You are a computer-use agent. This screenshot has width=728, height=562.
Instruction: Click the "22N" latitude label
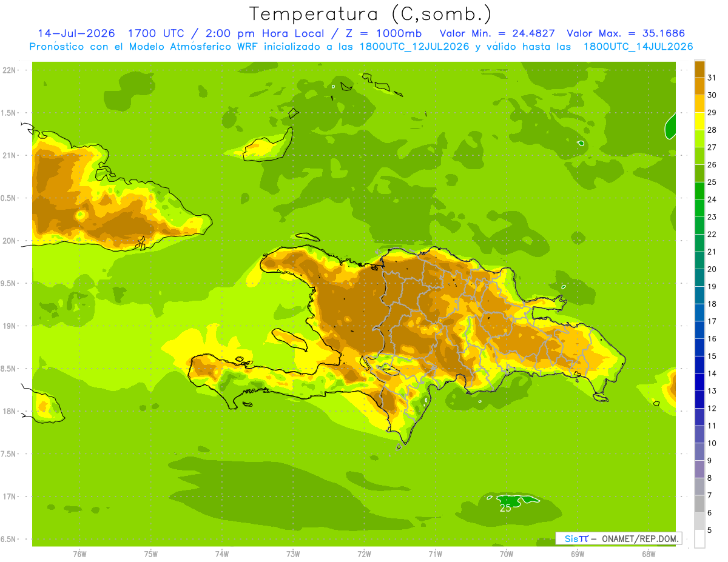(x=10, y=70)
